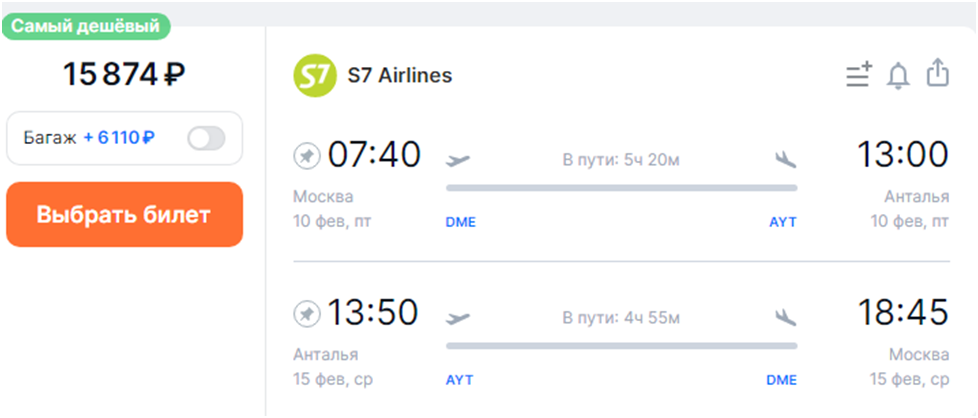Click the S7 Airlines logo icon
This screenshot has height=418, width=978.
tap(314, 76)
